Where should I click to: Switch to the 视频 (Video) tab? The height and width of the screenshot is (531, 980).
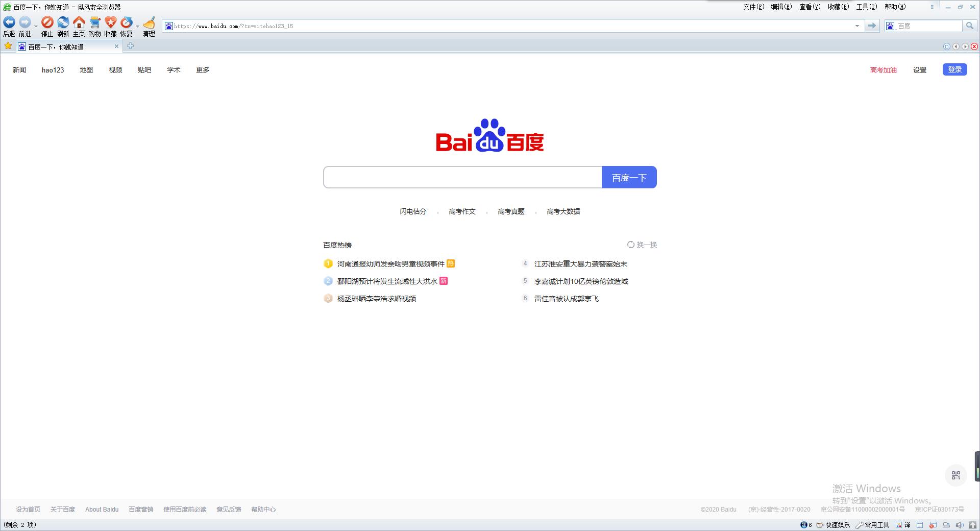(115, 70)
